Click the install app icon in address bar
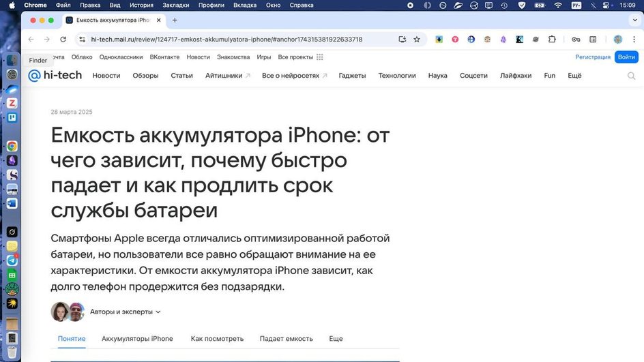The height and width of the screenshot is (362, 644). point(402,40)
